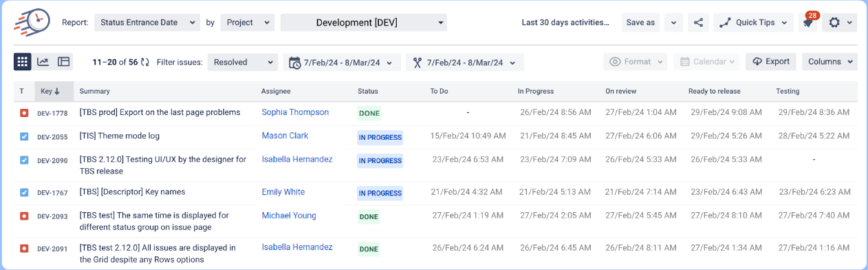This screenshot has height=270, width=868.
Task: Open Sophia Thompson assignee link
Action: pyautogui.click(x=295, y=112)
